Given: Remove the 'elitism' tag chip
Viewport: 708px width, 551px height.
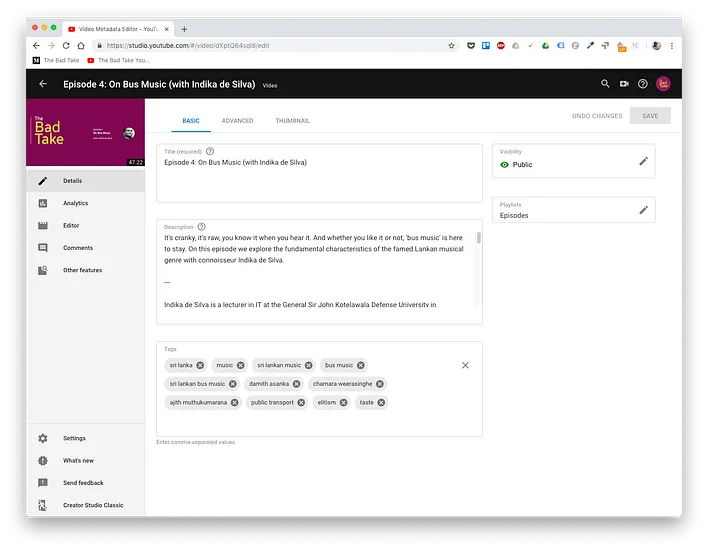Looking at the screenshot, I should click(343, 403).
